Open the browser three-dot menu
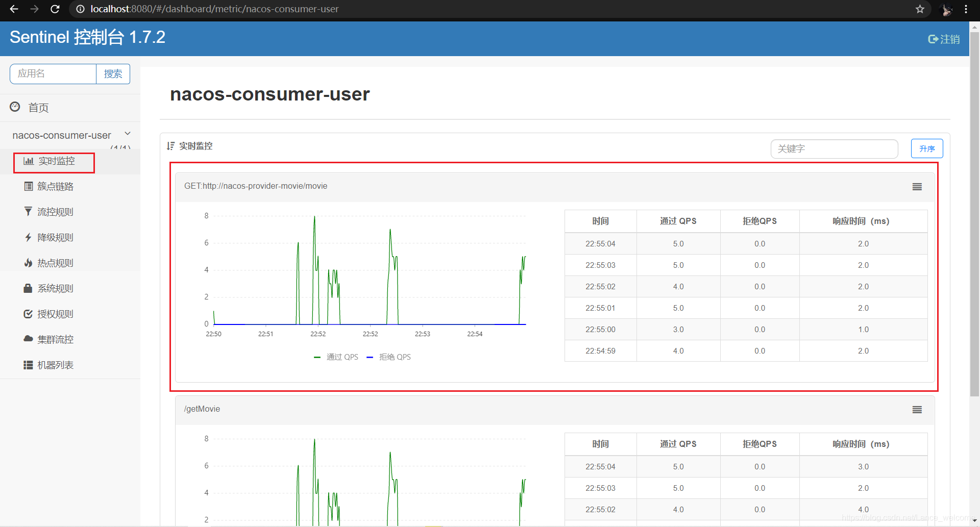The height and width of the screenshot is (527, 980). point(966,9)
